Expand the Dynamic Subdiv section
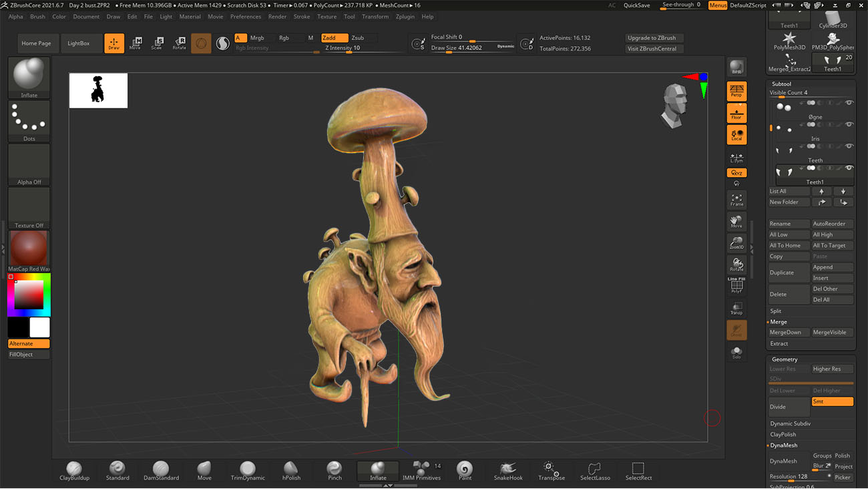The width and height of the screenshot is (868, 489). coord(790,423)
